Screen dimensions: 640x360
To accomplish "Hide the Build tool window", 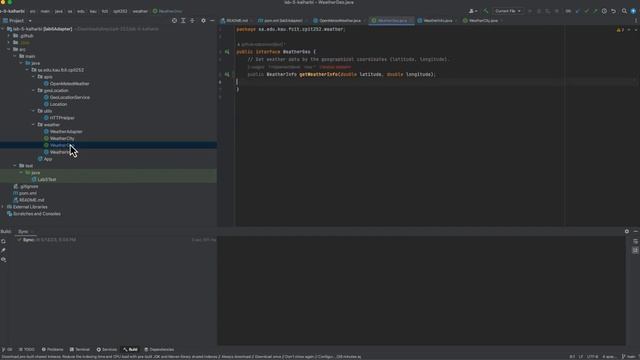I will pyautogui.click(x=636, y=231).
